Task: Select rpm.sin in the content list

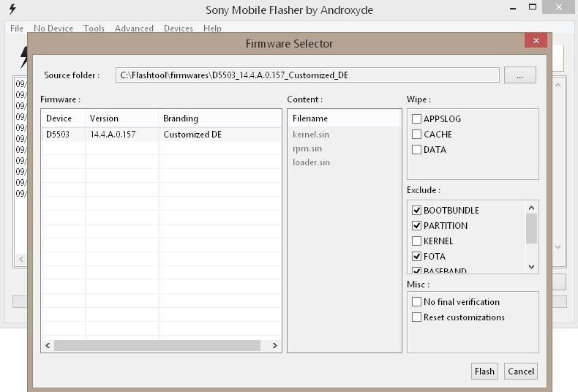Action: click(307, 148)
